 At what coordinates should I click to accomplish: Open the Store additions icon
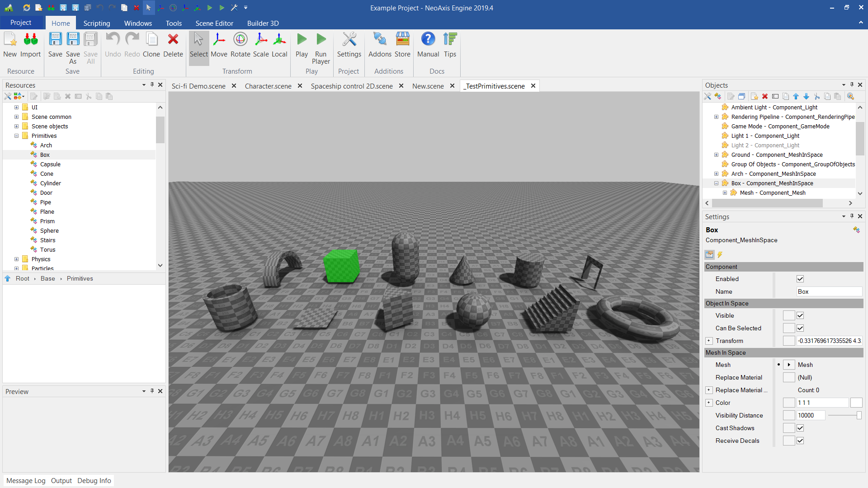point(402,45)
